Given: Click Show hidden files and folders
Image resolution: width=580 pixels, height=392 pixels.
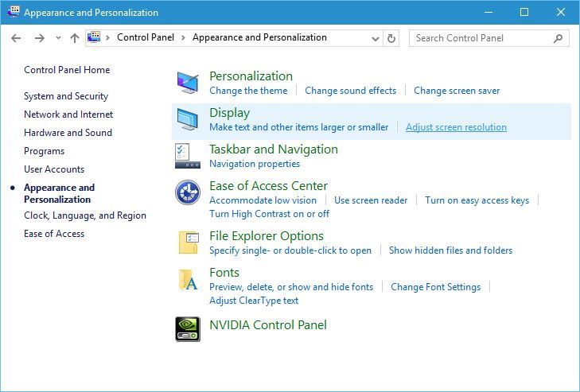Looking at the screenshot, I should click(450, 250).
